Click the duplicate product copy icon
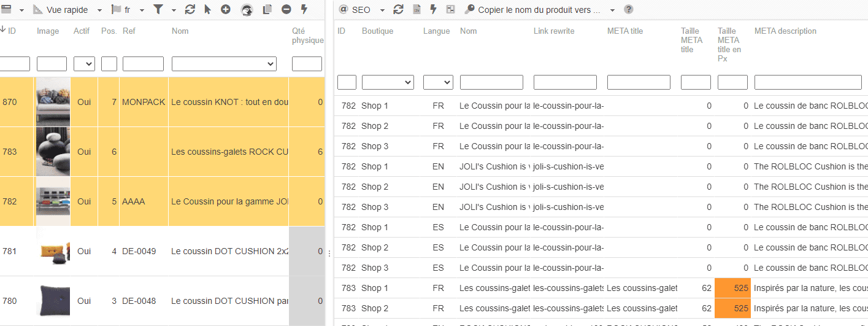Viewport: 868px width, 326px height. (267, 10)
